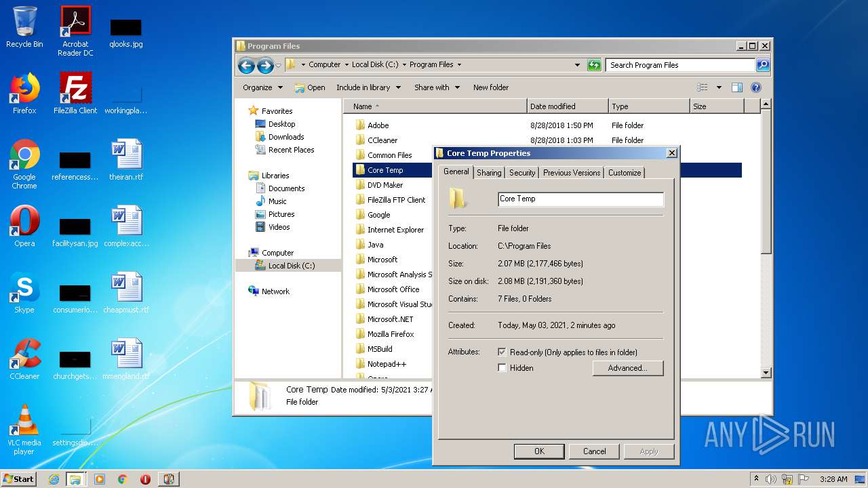868x488 pixels.
Task: Open the Previous Versions tab
Action: click(x=572, y=173)
